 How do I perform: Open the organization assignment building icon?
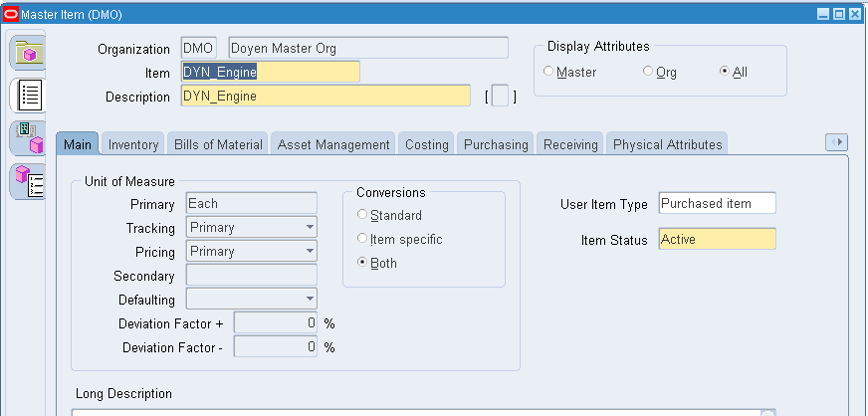point(29,137)
